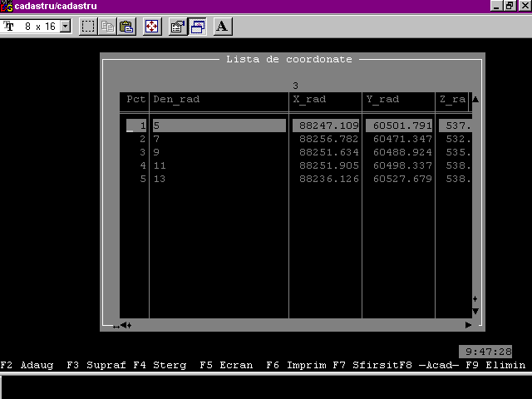Image resolution: width=532 pixels, height=399 pixels.
Task: Click the Y_rad column header
Action: tap(382, 99)
